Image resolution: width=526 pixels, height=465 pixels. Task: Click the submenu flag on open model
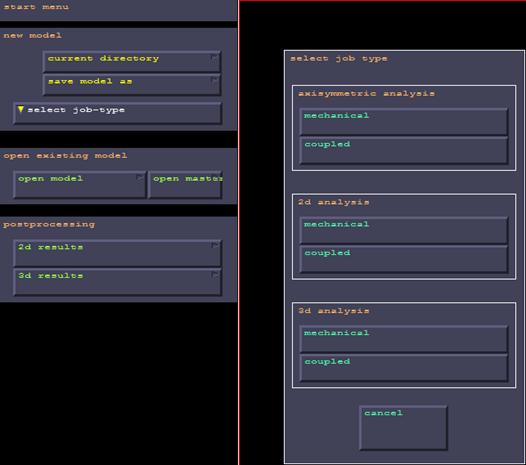(140, 178)
